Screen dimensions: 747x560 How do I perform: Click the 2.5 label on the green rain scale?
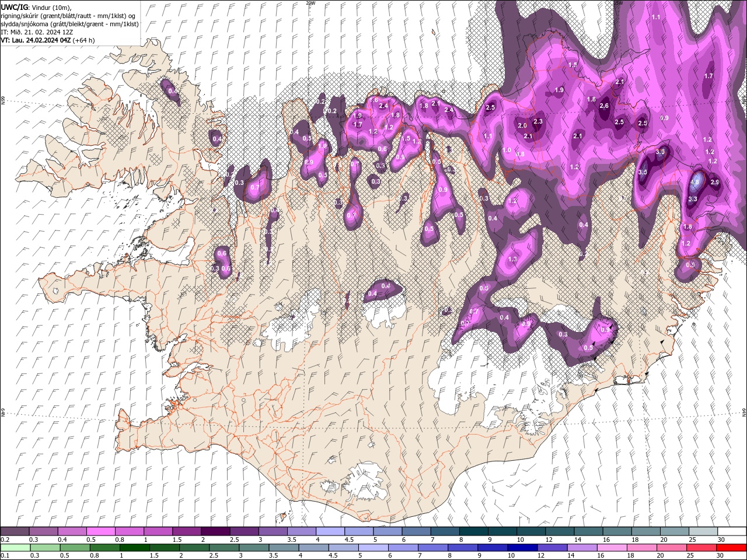click(212, 556)
